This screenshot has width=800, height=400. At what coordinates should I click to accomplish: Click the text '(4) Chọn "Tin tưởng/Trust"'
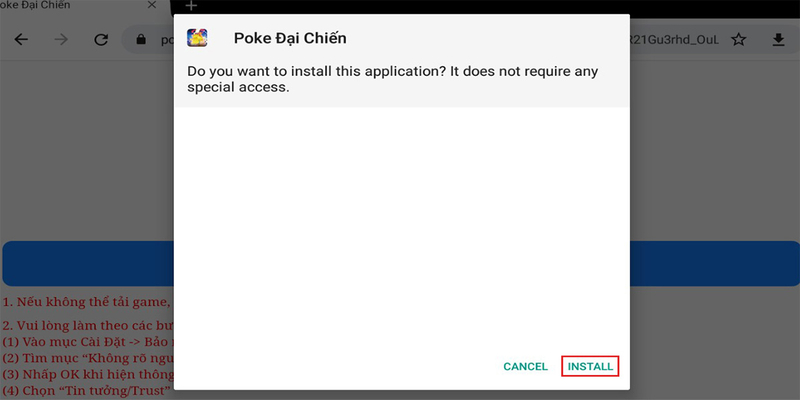tap(86, 391)
